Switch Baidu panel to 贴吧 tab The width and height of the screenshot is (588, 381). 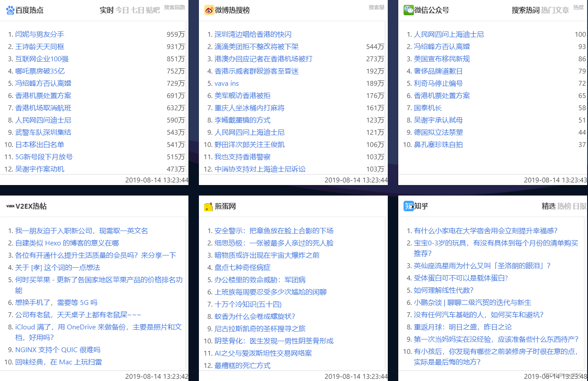(153, 10)
